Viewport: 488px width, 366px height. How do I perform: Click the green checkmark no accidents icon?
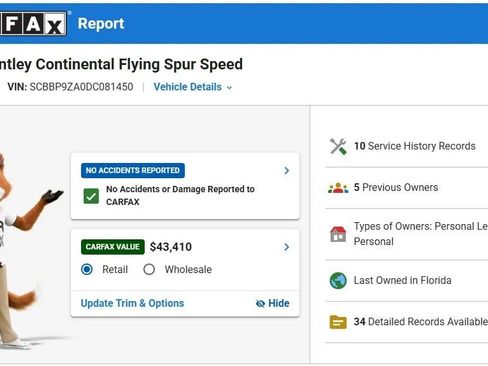[91, 196]
